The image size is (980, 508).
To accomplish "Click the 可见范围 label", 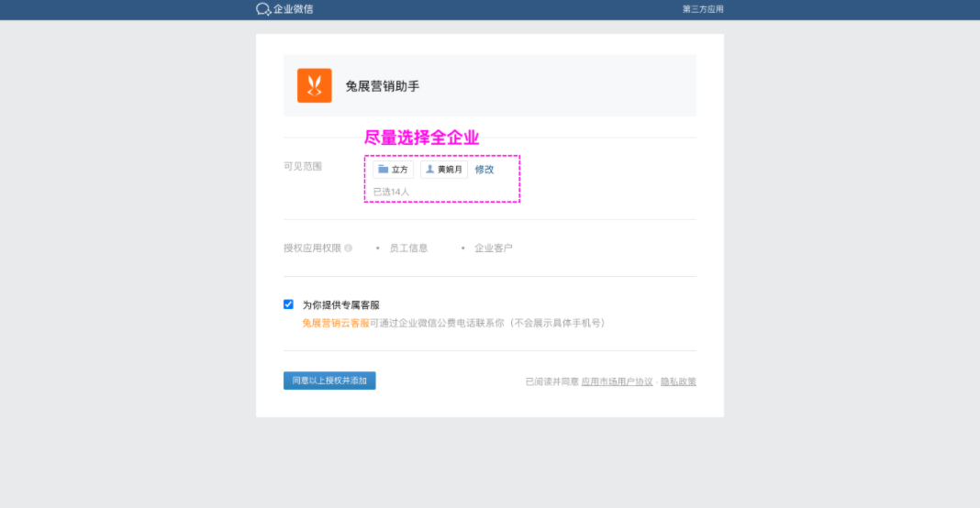I will click(x=303, y=166).
